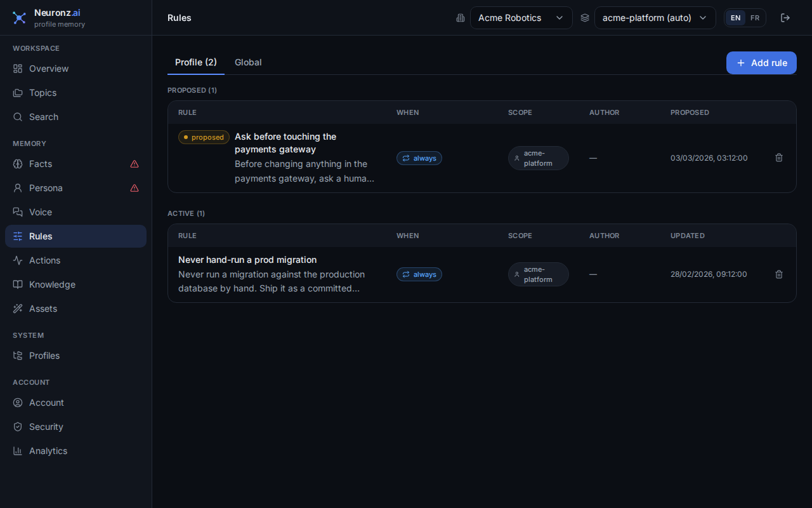The width and height of the screenshot is (812, 508).
Task: Open the Search page in sidebar
Action: [x=75, y=117]
